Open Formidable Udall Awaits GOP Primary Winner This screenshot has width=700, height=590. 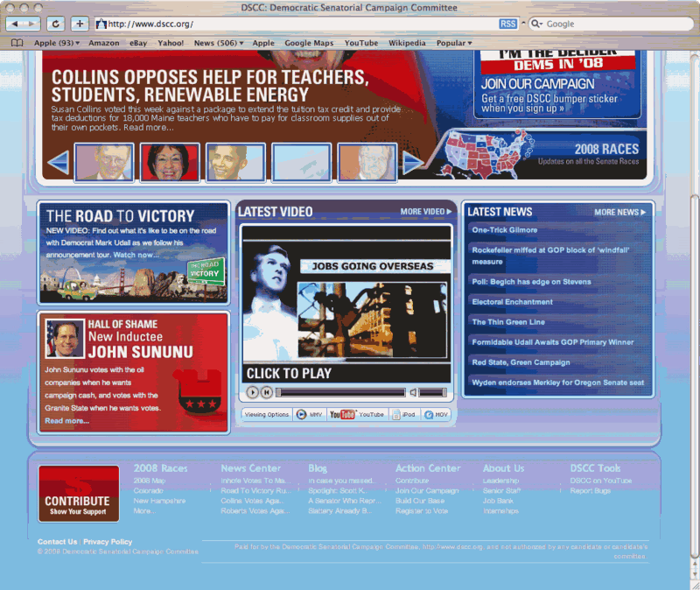[x=553, y=342]
